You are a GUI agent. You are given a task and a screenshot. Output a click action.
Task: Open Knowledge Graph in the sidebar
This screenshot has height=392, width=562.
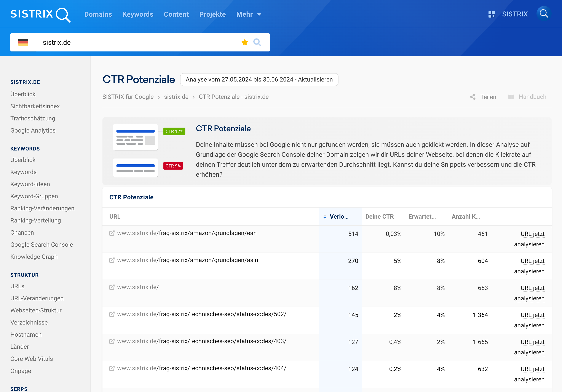(x=34, y=257)
